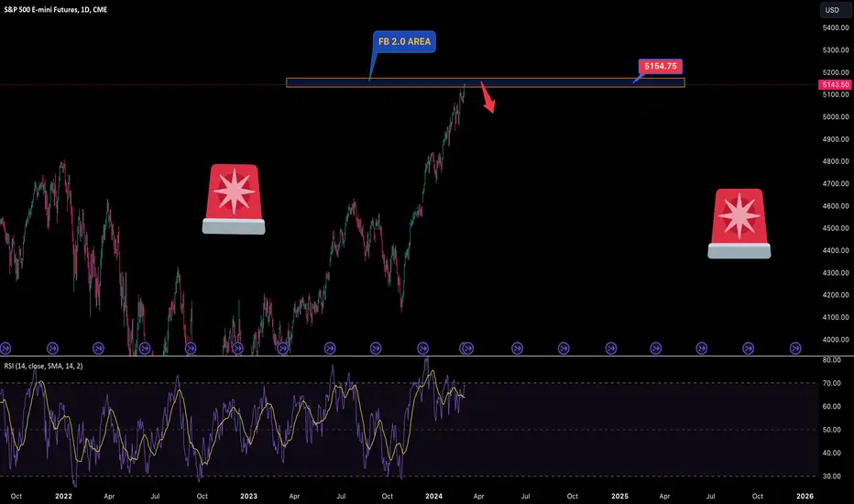
Task: Click 2022 on the time axis
Action: pos(63,496)
